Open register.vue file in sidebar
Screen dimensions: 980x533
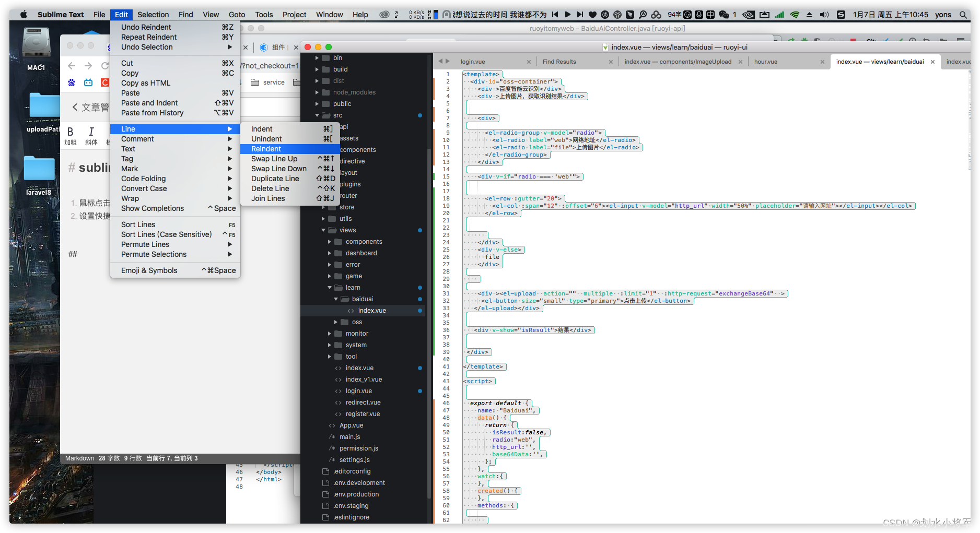[363, 414]
